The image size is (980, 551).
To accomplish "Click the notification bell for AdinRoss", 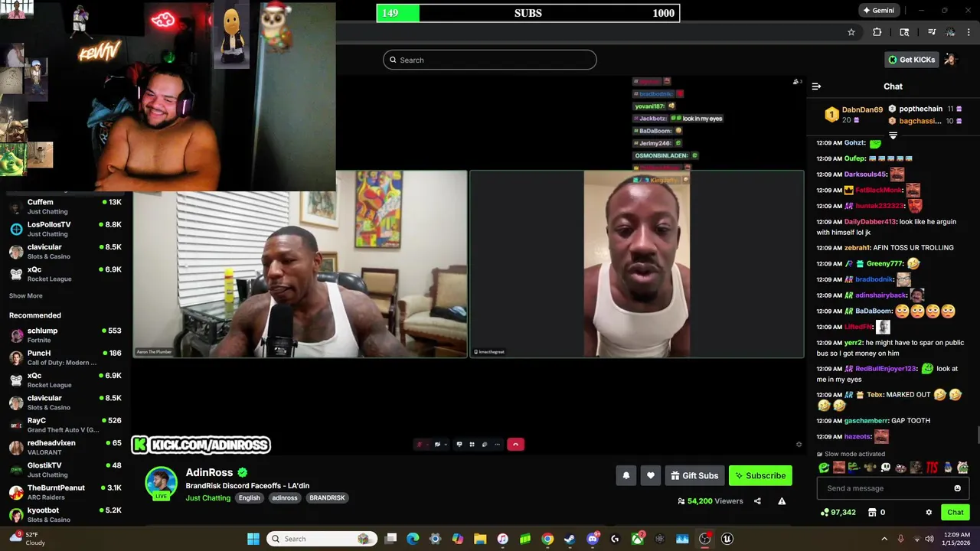I will [x=626, y=475].
